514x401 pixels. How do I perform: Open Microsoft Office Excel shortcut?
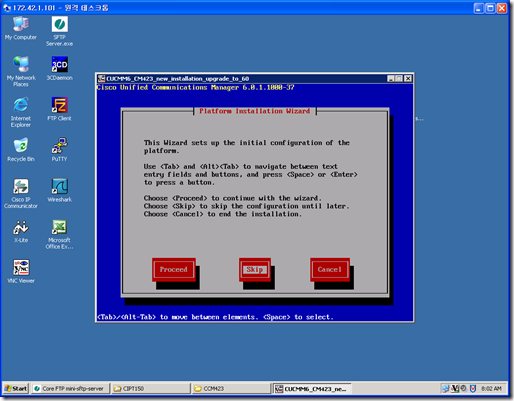coord(59,234)
